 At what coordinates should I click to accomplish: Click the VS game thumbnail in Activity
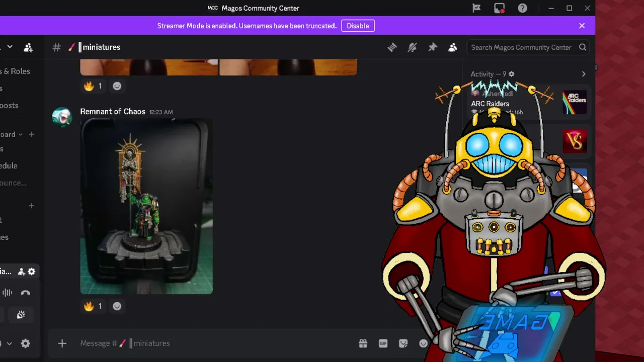[x=575, y=140]
